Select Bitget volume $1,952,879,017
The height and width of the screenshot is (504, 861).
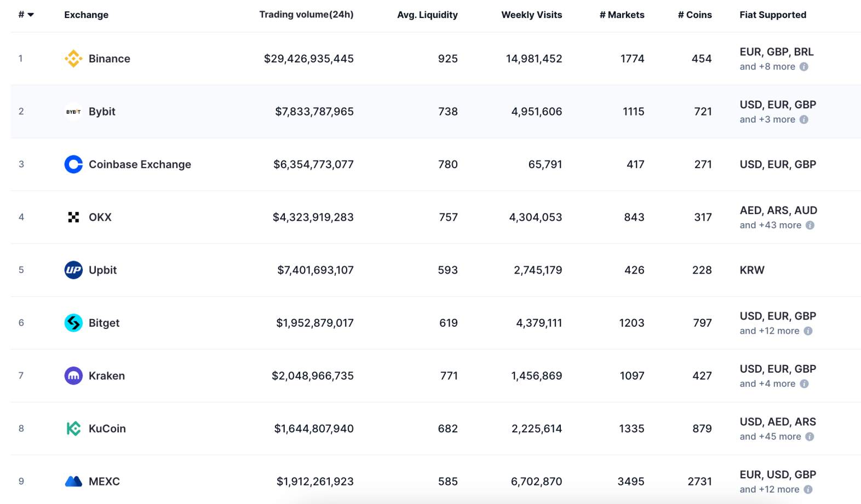(315, 323)
